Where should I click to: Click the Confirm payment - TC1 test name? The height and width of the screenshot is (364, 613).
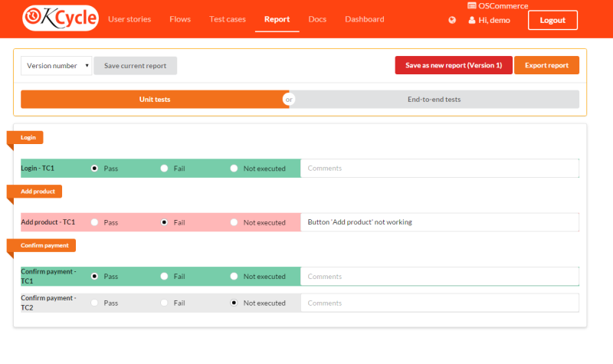[48, 276]
